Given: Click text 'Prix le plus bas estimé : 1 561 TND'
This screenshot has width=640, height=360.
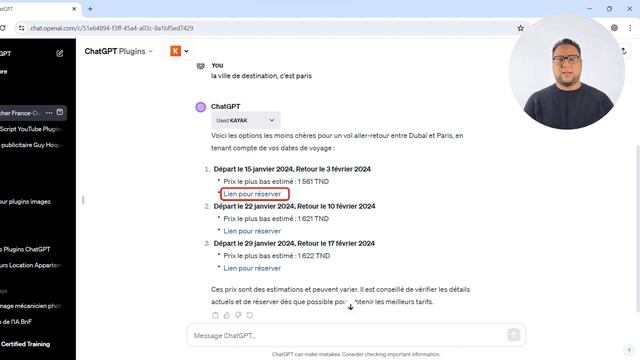Looking at the screenshot, I should point(276,181).
